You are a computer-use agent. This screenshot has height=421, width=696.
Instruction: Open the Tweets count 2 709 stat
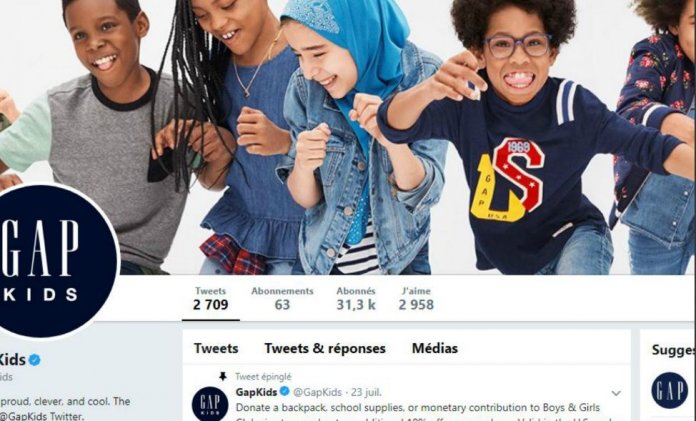coord(210,298)
